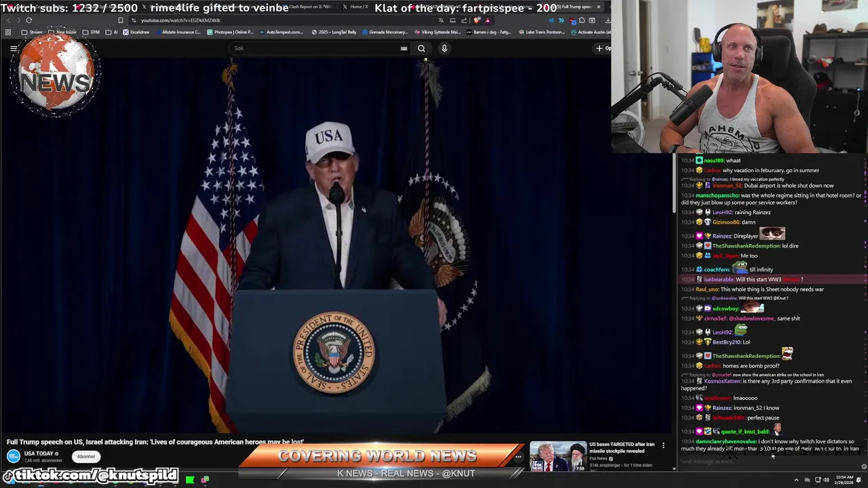This screenshot has height=488, width=868.
Task: Open the taskbar notifications bell icon
Action: [859, 480]
